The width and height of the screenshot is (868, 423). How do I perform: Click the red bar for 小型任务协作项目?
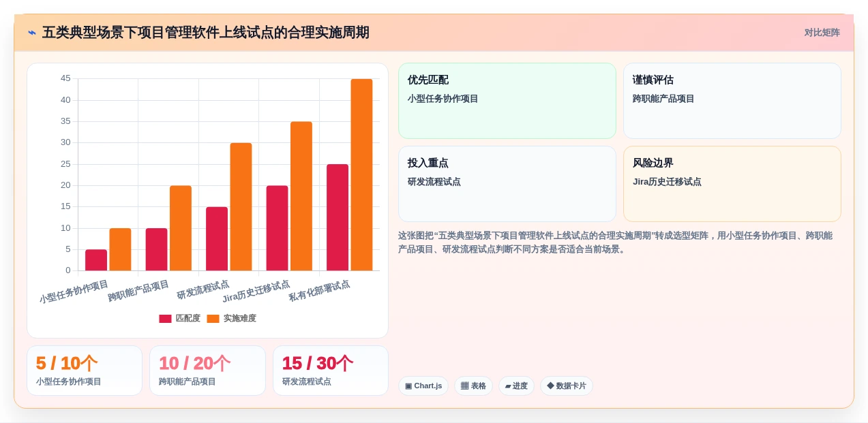(x=96, y=260)
